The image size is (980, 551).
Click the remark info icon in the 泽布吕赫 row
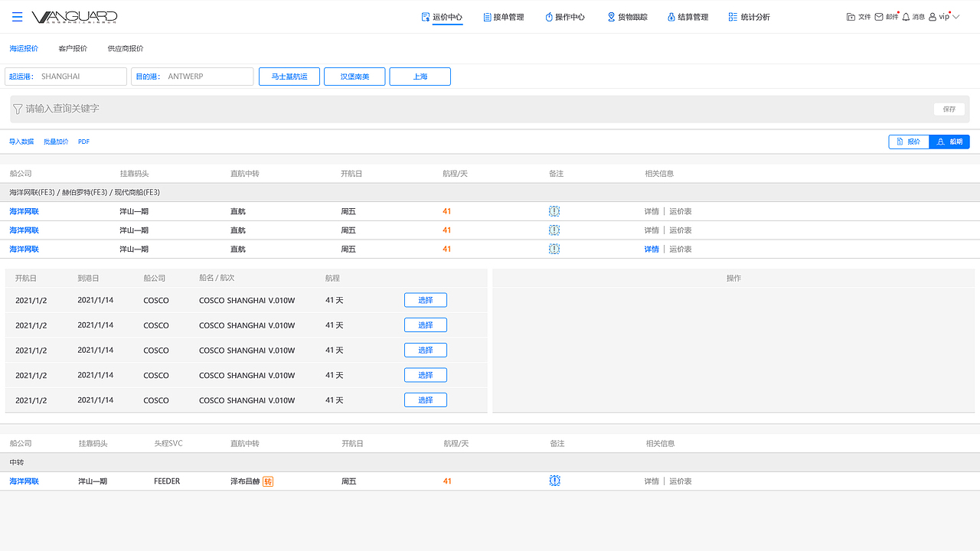[554, 481]
